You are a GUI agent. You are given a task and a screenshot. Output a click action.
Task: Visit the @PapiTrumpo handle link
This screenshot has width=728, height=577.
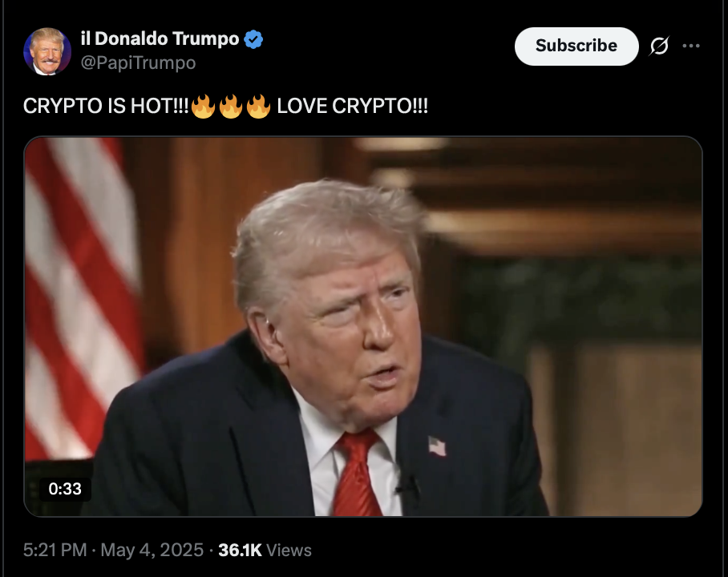click(138, 63)
